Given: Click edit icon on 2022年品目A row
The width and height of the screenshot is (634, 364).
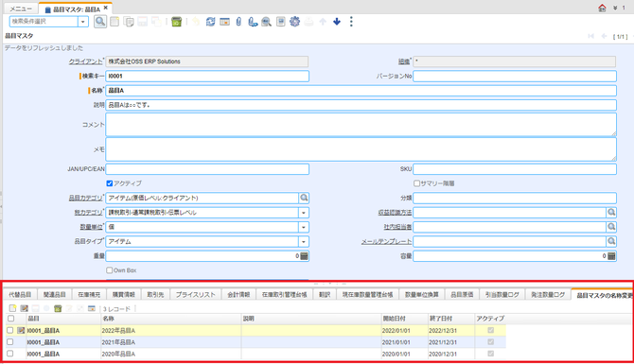Looking at the screenshot, I should click(21, 331).
